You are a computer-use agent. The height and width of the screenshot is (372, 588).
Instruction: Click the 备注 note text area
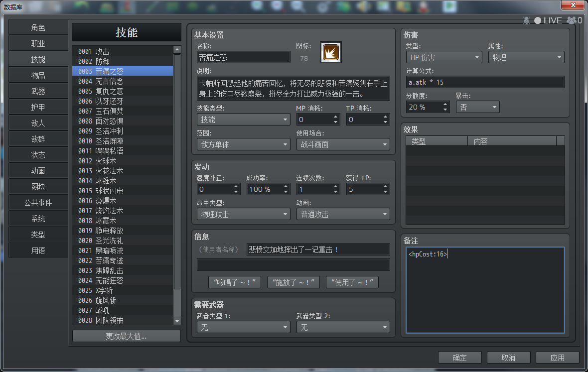pyautogui.click(x=485, y=290)
